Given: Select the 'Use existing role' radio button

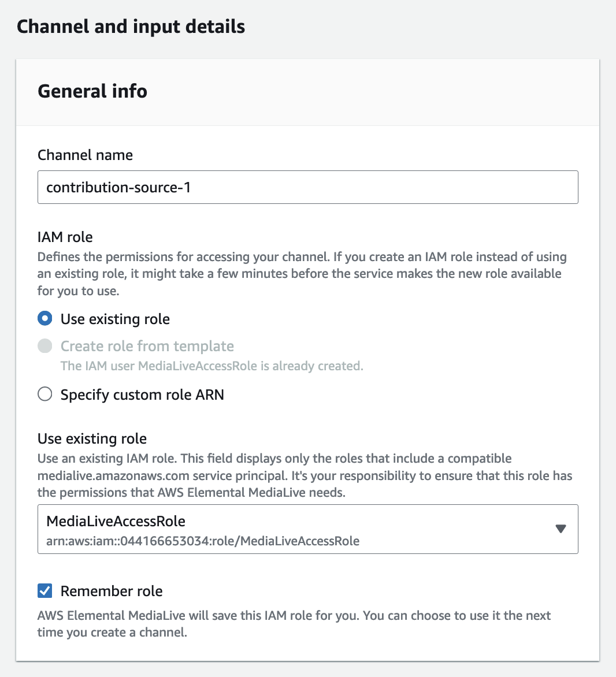Looking at the screenshot, I should point(45,319).
